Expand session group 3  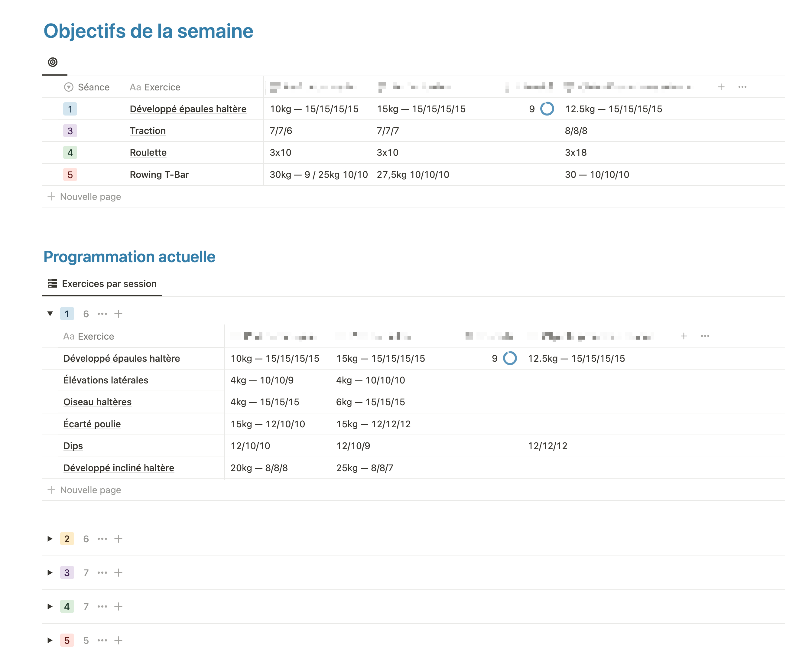50,573
